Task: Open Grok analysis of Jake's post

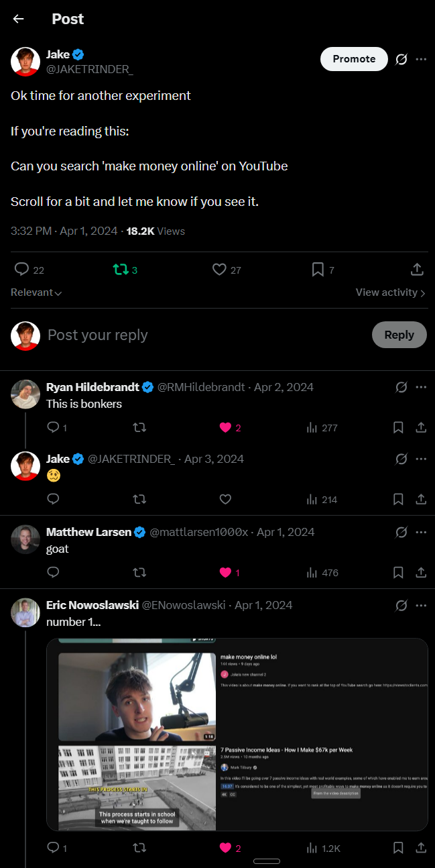Action: tap(401, 59)
